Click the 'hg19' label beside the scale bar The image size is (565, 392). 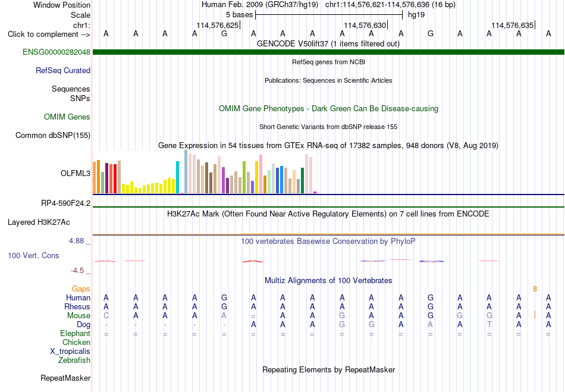416,15
